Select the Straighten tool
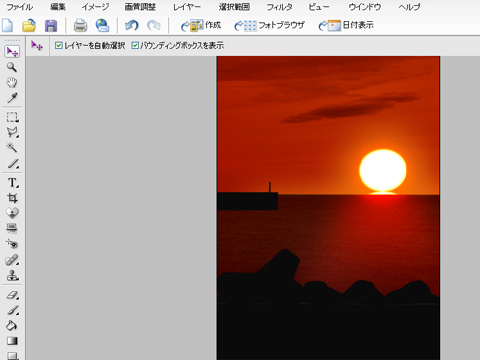Screen dimensions: 480x360 point(12,228)
